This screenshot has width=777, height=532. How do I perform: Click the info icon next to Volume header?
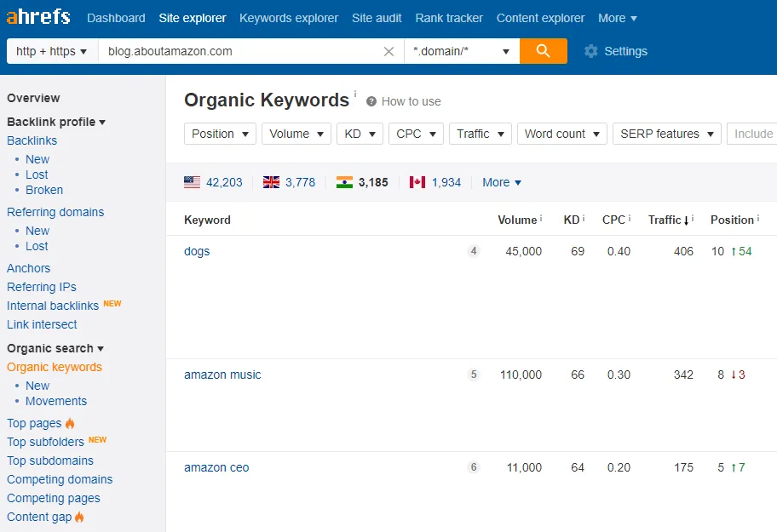point(541,218)
